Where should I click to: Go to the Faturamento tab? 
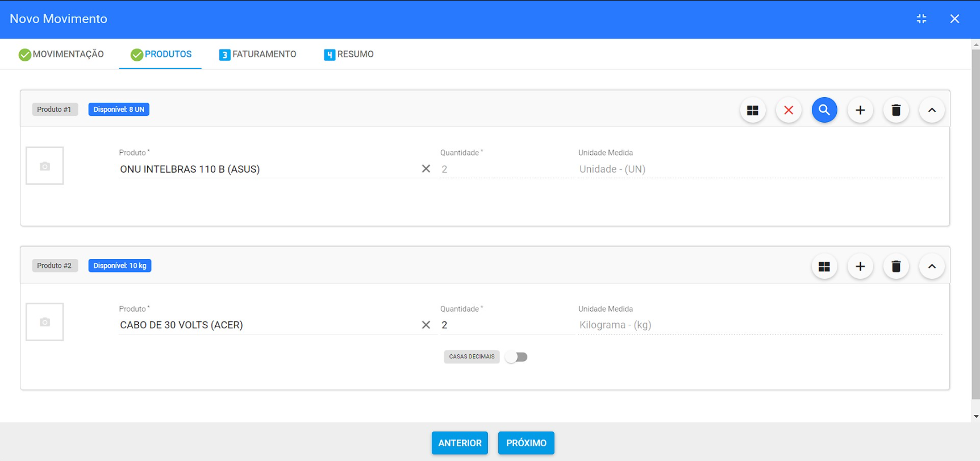pos(258,55)
